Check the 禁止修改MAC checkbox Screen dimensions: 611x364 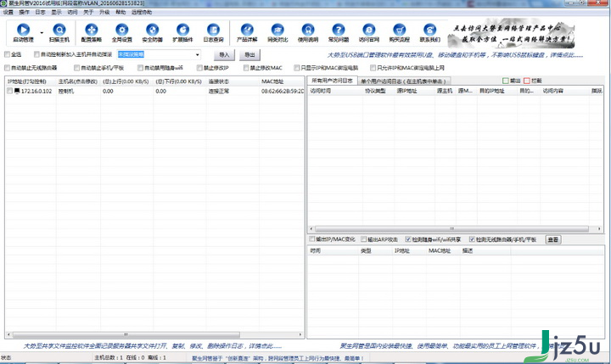(246, 68)
